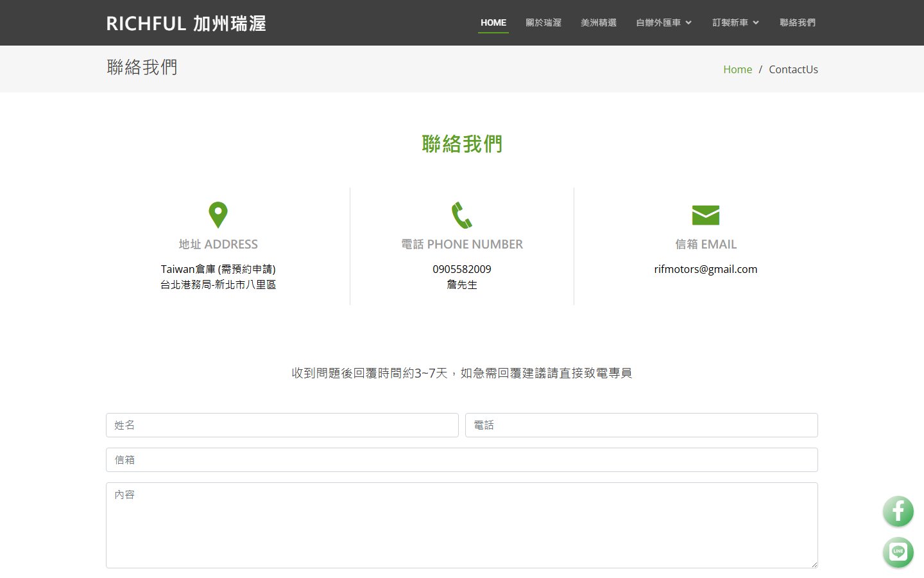The height and width of the screenshot is (578, 924).
Task: Click the green envelope email icon
Action: [x=705, y=215]
